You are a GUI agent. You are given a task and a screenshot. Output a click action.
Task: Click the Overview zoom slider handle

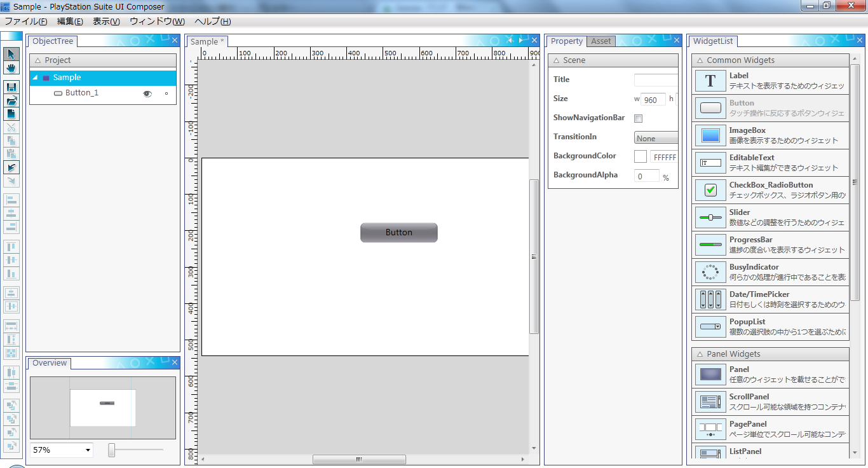(112, 450)
